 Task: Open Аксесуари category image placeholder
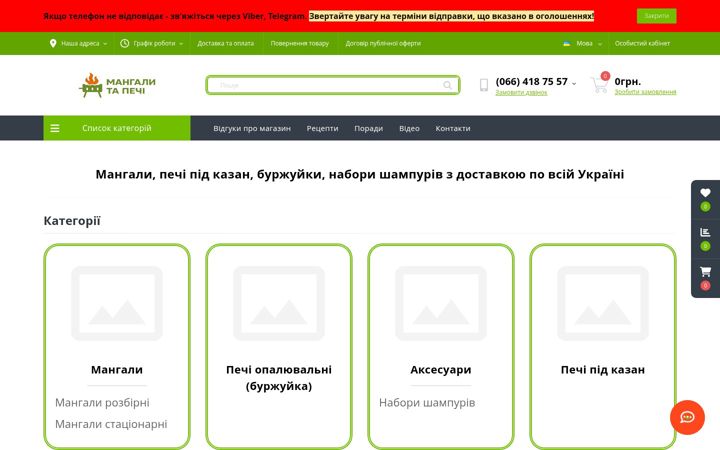click(x=441, y=303)
